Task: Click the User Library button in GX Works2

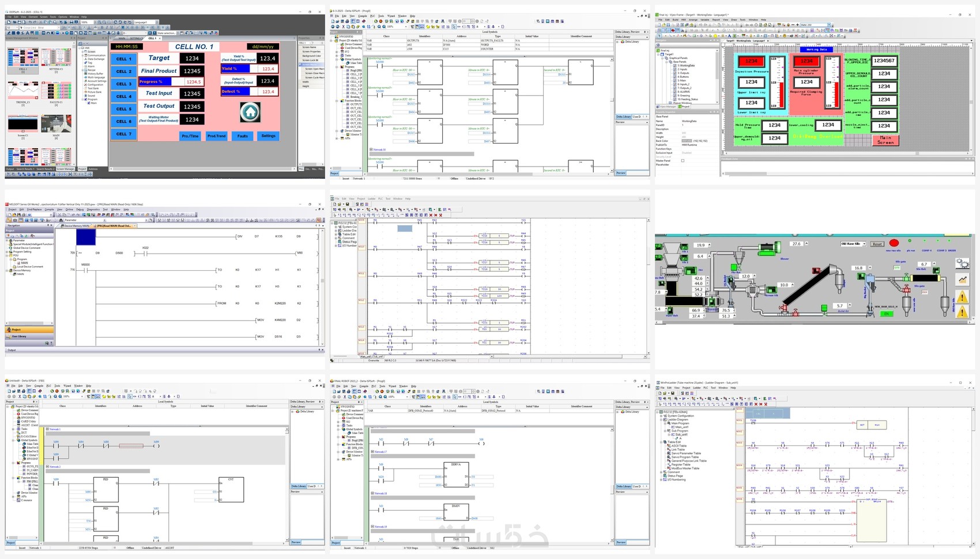Action: tap(29, 336)
